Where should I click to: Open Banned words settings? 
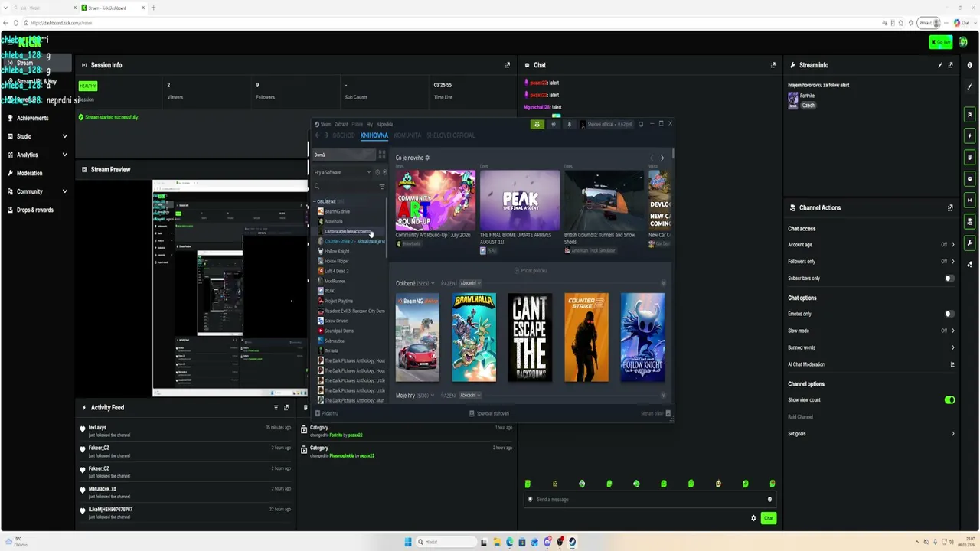click(x=871, y=347)
